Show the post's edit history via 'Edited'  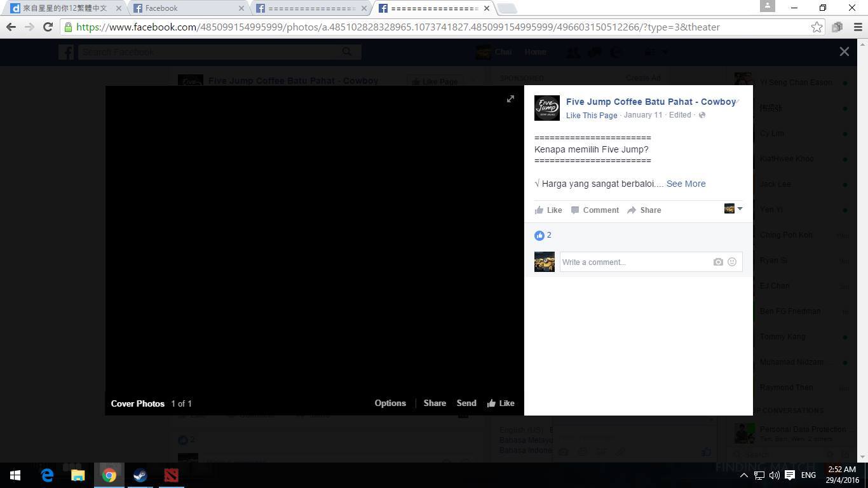point(680,115)
